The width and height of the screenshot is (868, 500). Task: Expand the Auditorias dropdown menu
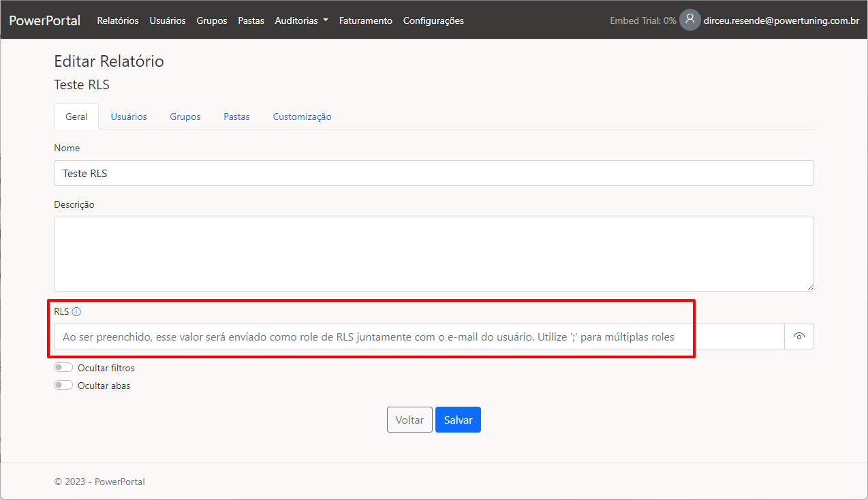coord(301,20)
